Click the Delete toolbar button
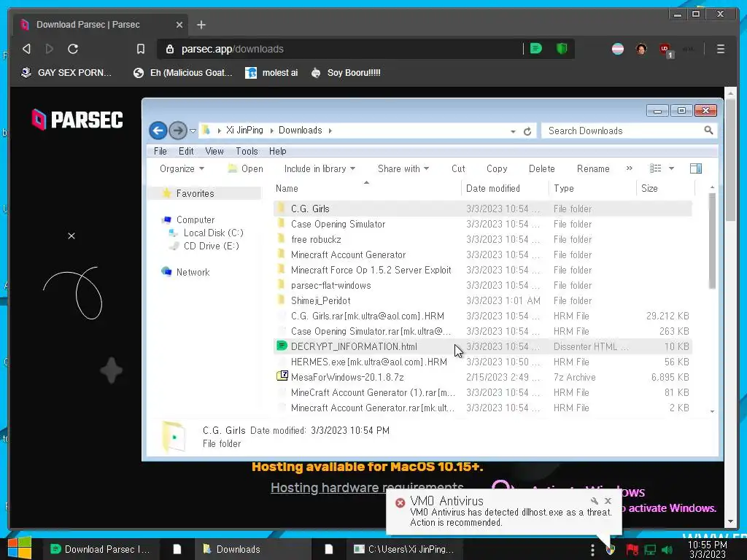This screenshot has height=560, width=747. click(542, 168)
